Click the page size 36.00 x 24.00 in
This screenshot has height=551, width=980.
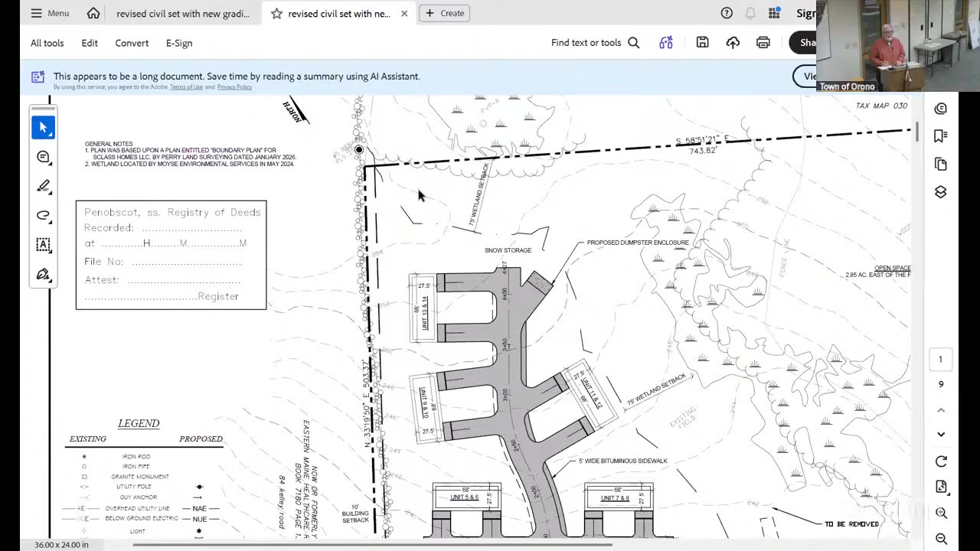click(61, 545)
